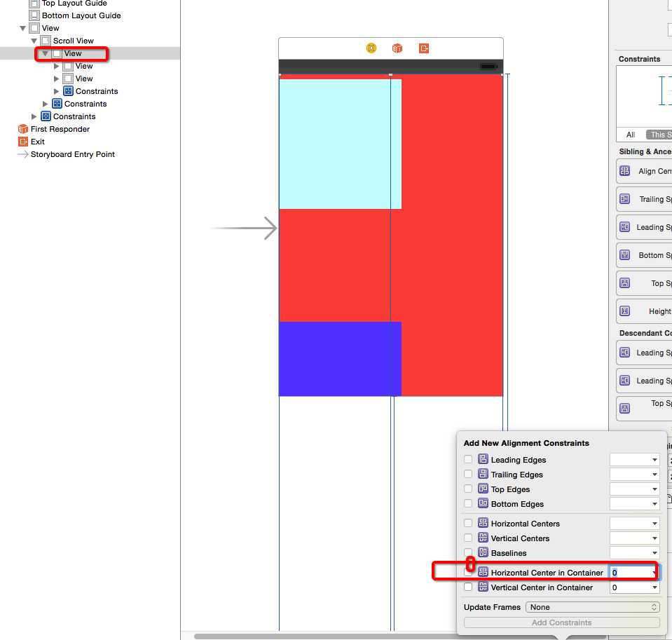Click Trailing Edges alignment icon
The width and height of the screenshot is (672, 640).
click(x=483, y=474)
